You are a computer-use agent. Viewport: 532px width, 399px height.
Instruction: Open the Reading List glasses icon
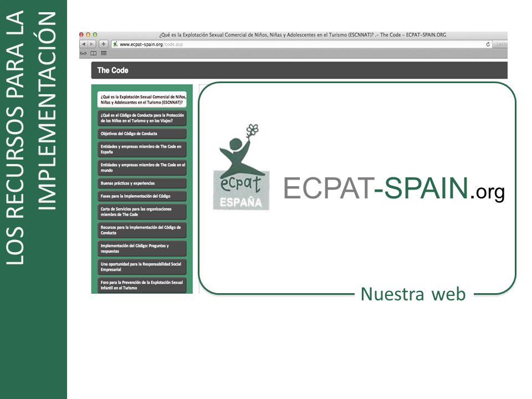[83, 53]
